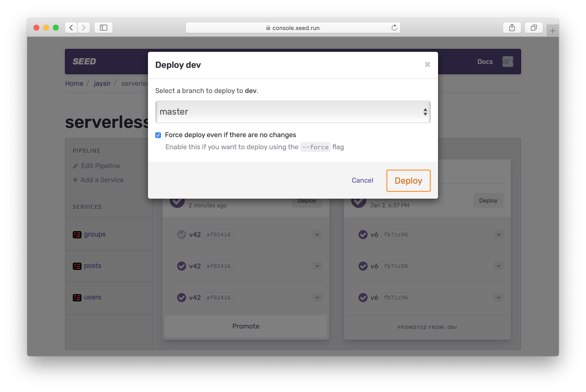Screen dimensions: 586x392
Task: Expand groups v42 build chevron
Action: (317, 235)
